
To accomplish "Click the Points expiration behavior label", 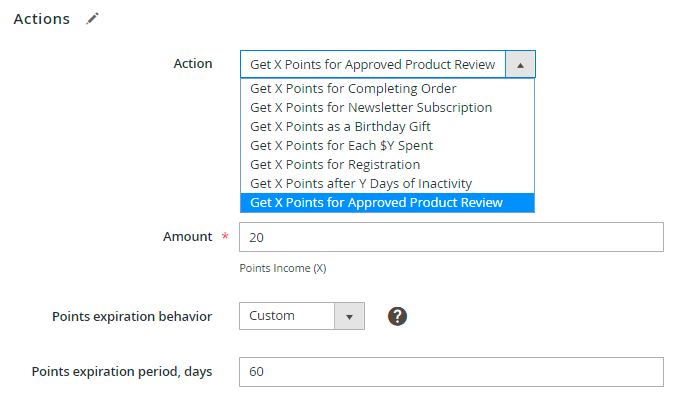I will 132,316.
